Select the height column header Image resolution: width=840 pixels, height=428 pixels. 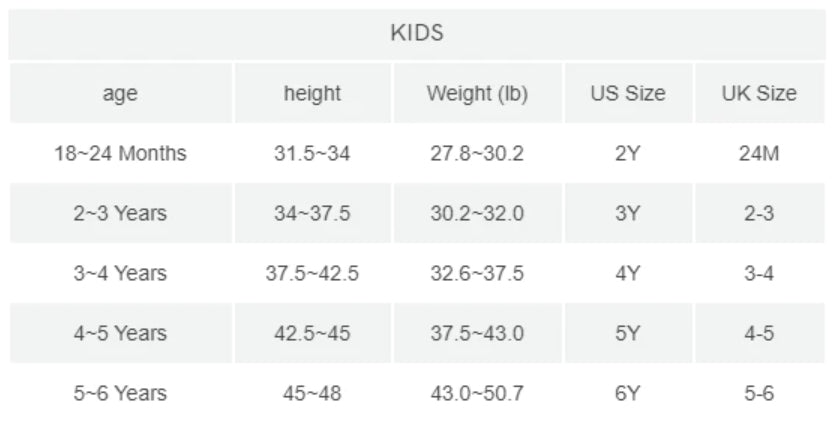(x=312, y=93)
